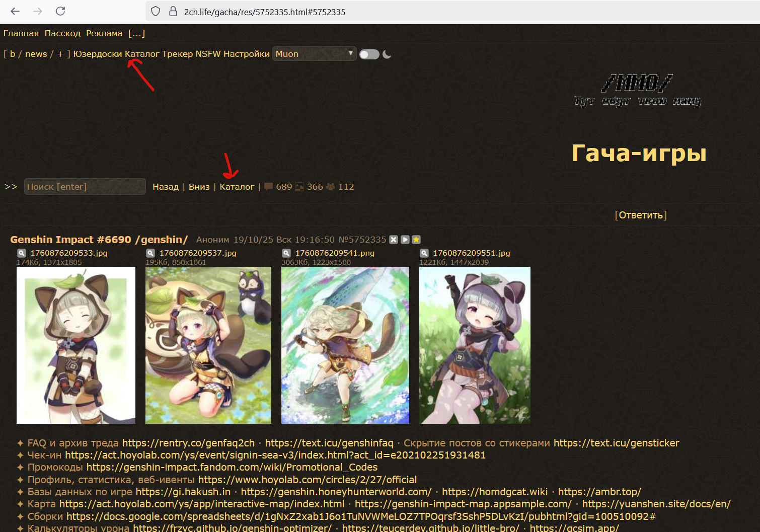Screen dimensions: 760x532
Task: Click post number №5752335
Action: 362,240
